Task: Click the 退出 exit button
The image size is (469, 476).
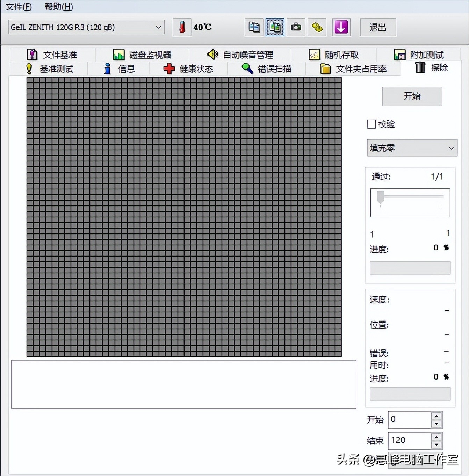Action: [378, 27]
